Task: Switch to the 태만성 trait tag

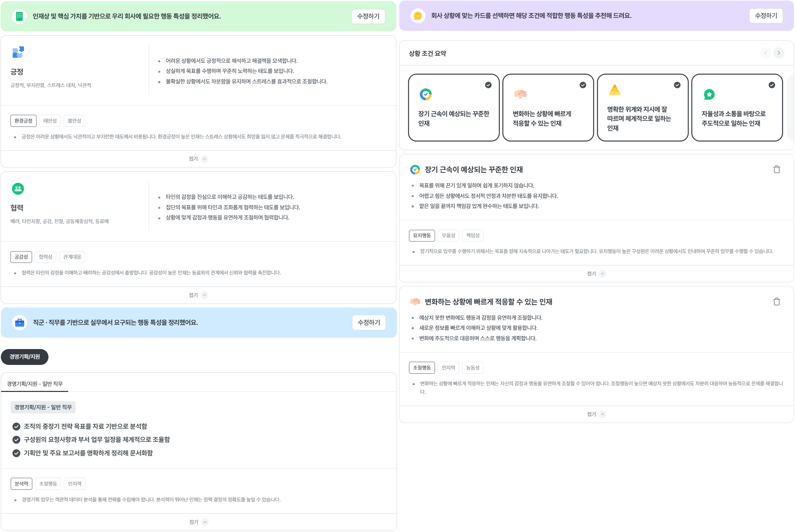Action: coord(50,121)
